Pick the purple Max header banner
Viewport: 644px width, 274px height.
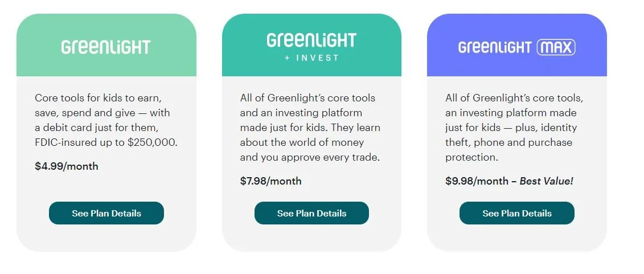516,45
